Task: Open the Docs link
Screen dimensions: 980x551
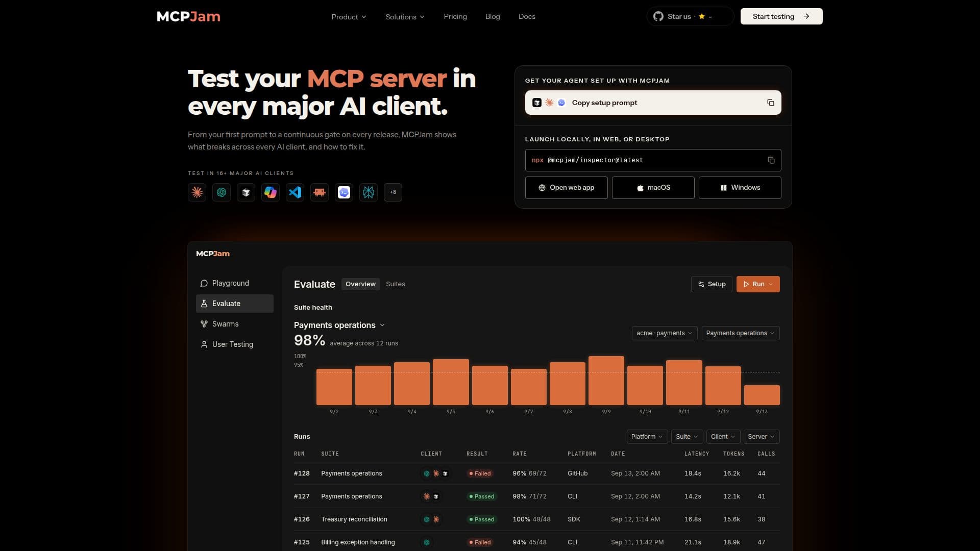Action: [x=527, y=16]
